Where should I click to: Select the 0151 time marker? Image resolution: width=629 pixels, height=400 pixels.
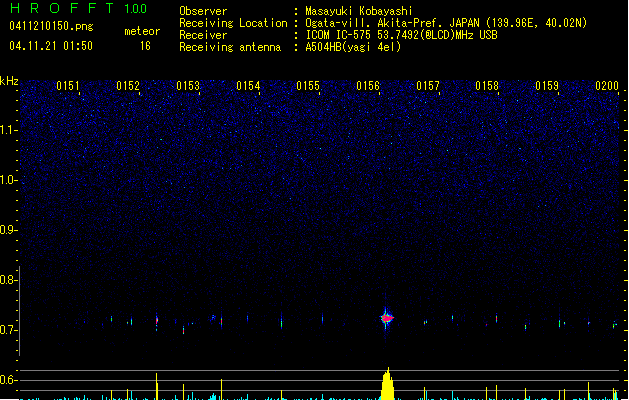click(x=68, y=86)
